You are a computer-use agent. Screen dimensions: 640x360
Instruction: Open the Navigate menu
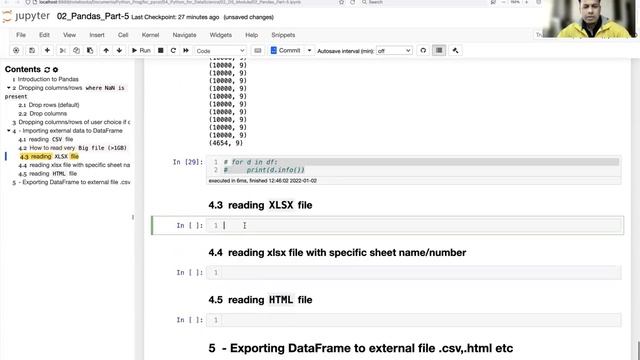(184, 35)
